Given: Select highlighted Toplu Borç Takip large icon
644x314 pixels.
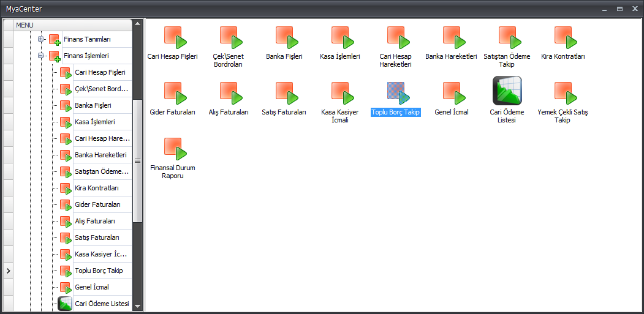Looking at the screenshot, I should (399, 93).
